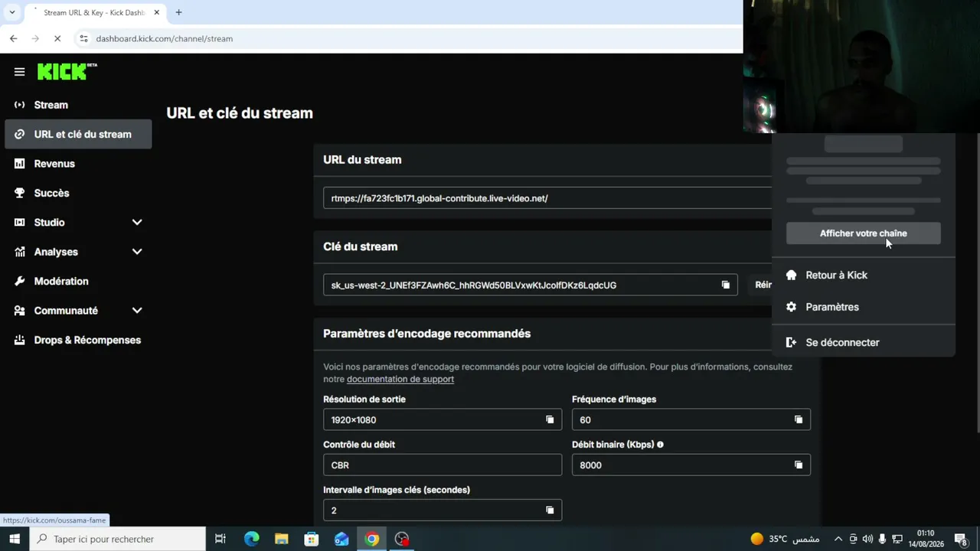Open a new browser tab
980x551 pixels.
point(178,12)
